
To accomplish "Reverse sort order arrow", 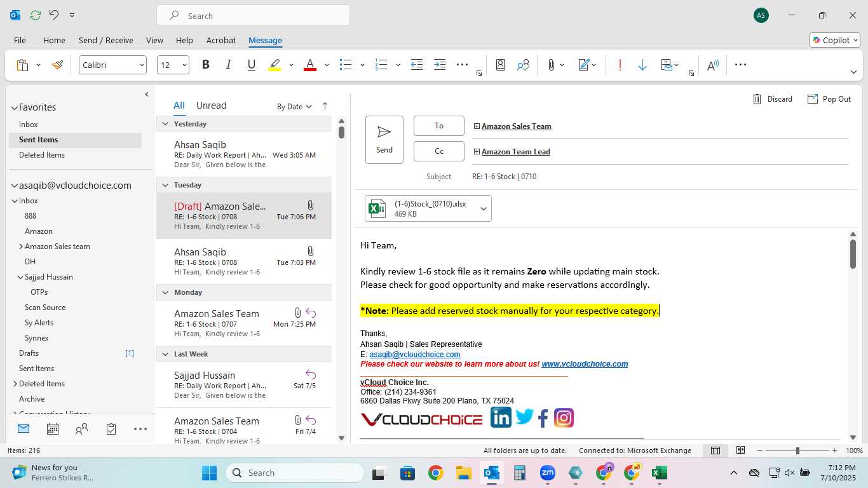I will 325,106.
